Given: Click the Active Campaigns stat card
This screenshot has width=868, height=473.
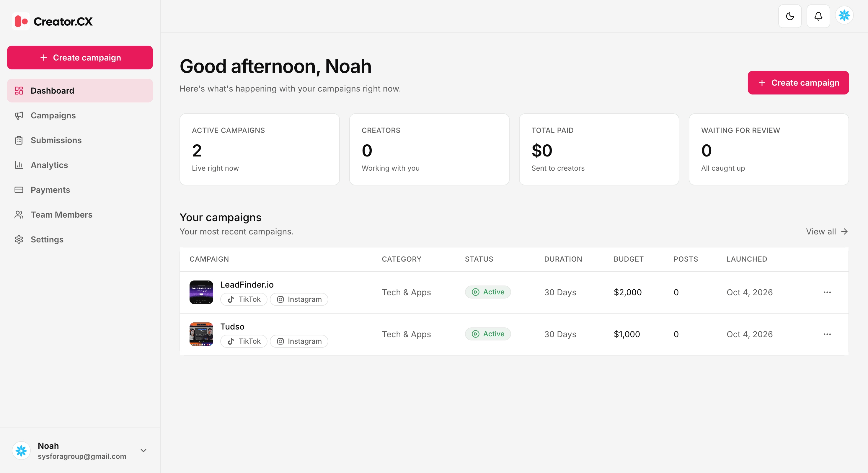Looking at the screenshot, I should (260, 149).
